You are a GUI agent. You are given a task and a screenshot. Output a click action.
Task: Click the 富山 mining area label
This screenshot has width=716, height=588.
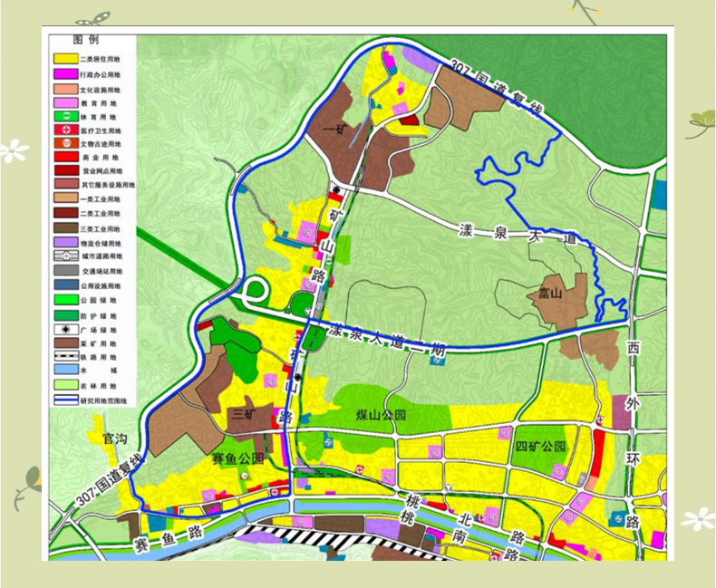(551, 293)
